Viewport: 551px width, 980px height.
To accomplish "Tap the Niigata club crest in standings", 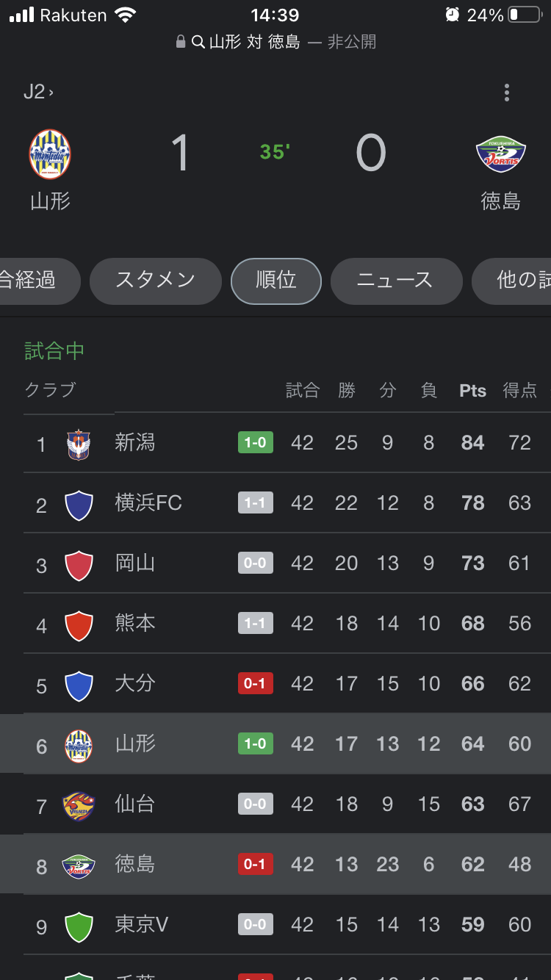I will tap(79, 444).
